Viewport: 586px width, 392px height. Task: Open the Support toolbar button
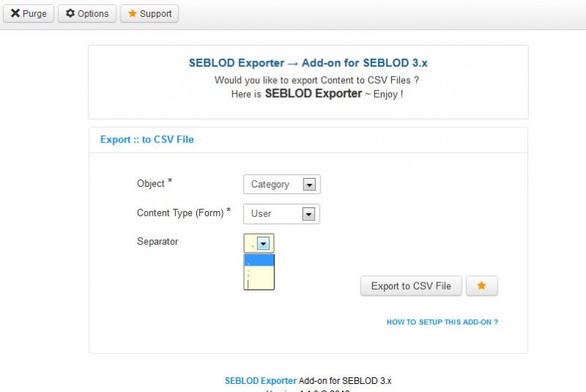149,14
